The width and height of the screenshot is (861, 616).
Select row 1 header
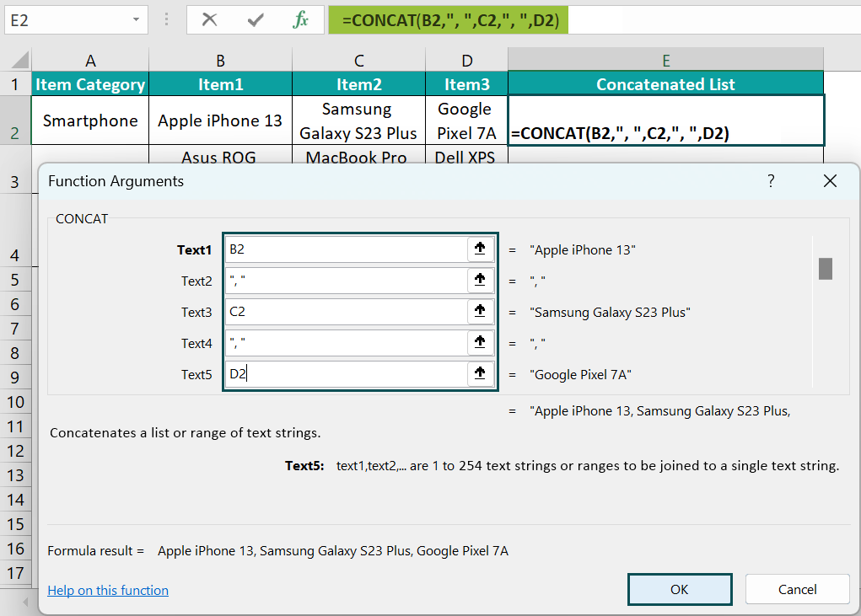pos(15,84)
